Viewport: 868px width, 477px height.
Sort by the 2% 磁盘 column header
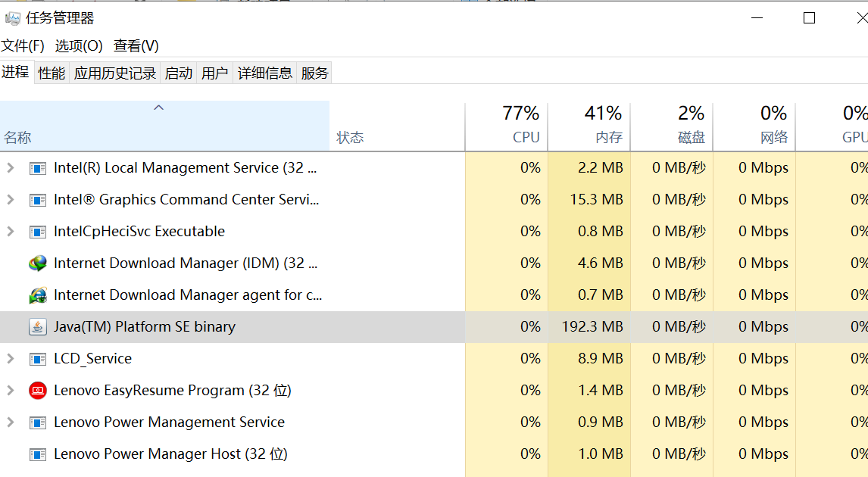[672, 126]
